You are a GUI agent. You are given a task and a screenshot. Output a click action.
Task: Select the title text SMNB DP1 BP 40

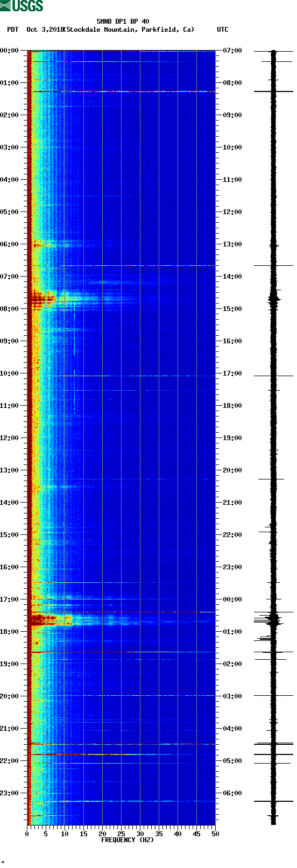[x=123, y=22]
